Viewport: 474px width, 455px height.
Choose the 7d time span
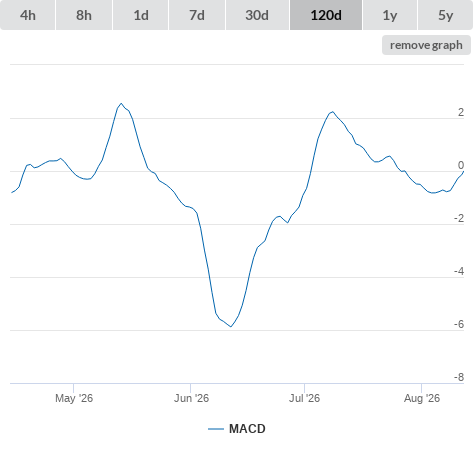tap(197, 15)
